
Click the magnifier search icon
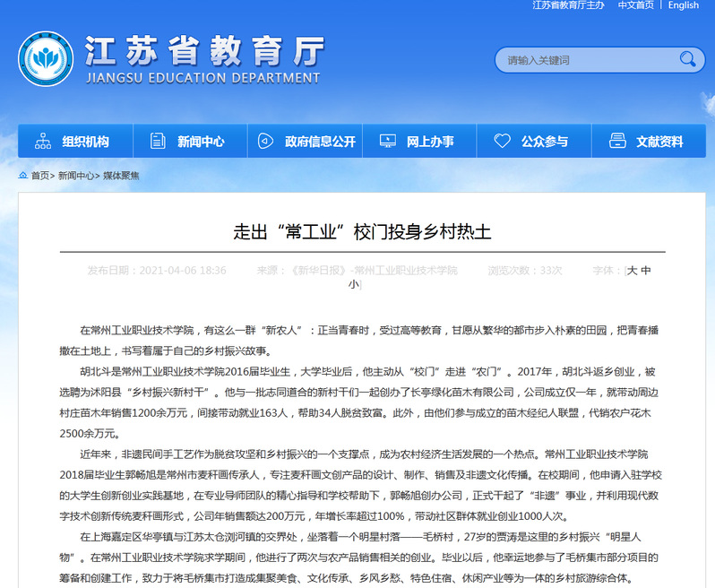[x=687, y=60]
